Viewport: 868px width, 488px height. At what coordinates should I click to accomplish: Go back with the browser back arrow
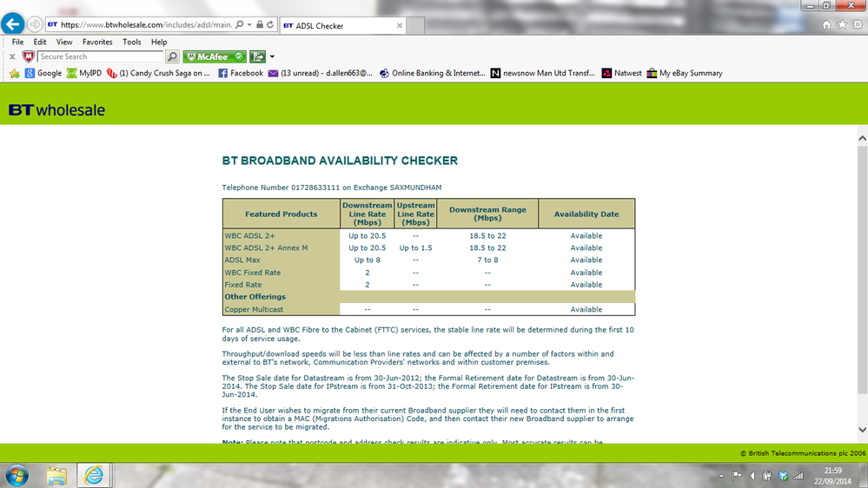click(13, 24)
